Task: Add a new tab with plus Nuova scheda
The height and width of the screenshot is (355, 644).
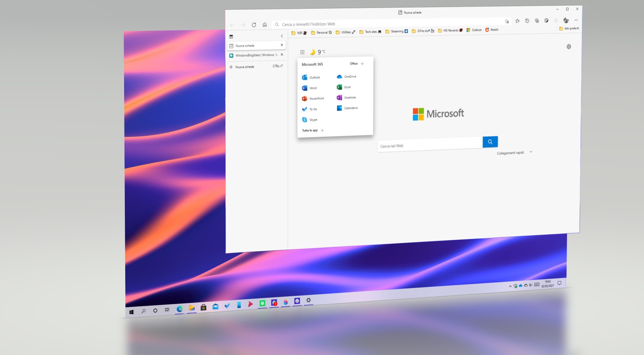Action: [x=257, y=67]
